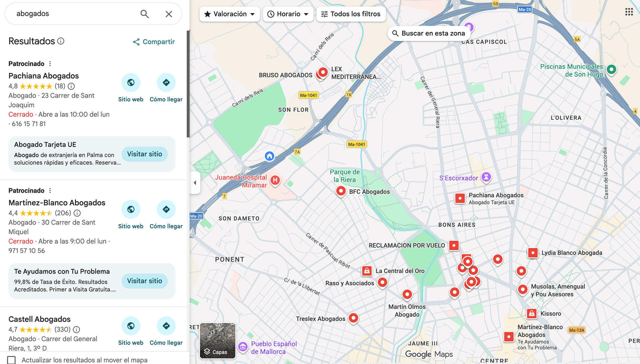Click Treslex Abogados map pin

pos(353,318)
